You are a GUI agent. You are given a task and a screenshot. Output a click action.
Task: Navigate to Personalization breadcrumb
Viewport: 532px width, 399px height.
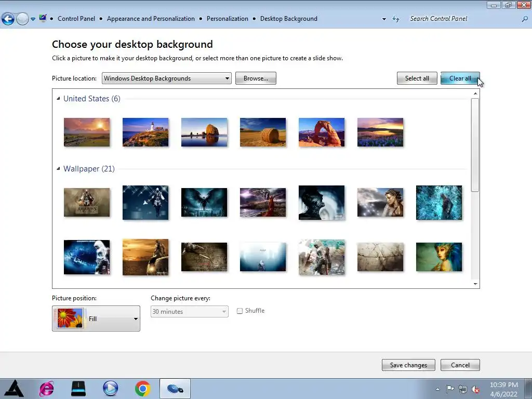228,19
